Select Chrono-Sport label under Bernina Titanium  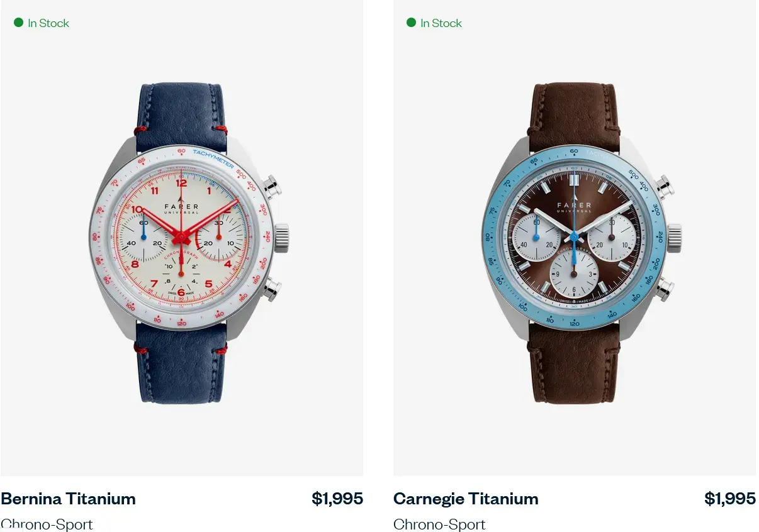(x=47, y=524)
